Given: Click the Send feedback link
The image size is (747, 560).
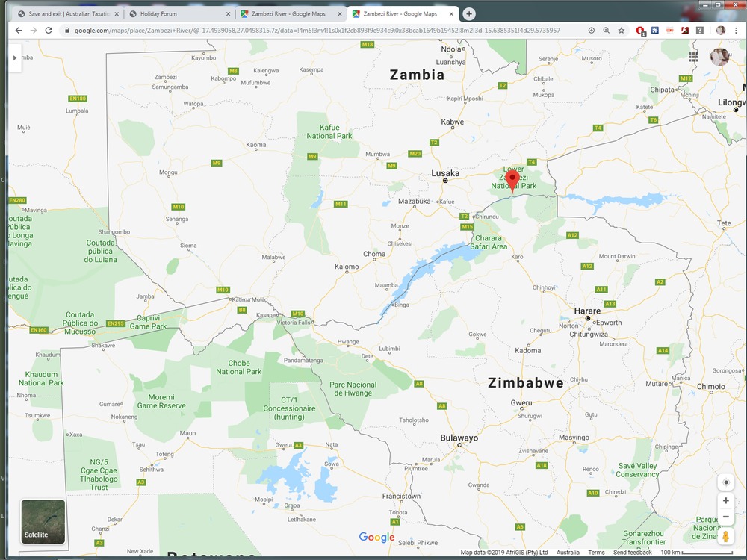Looking at the screenshot, I should point(632,553).
